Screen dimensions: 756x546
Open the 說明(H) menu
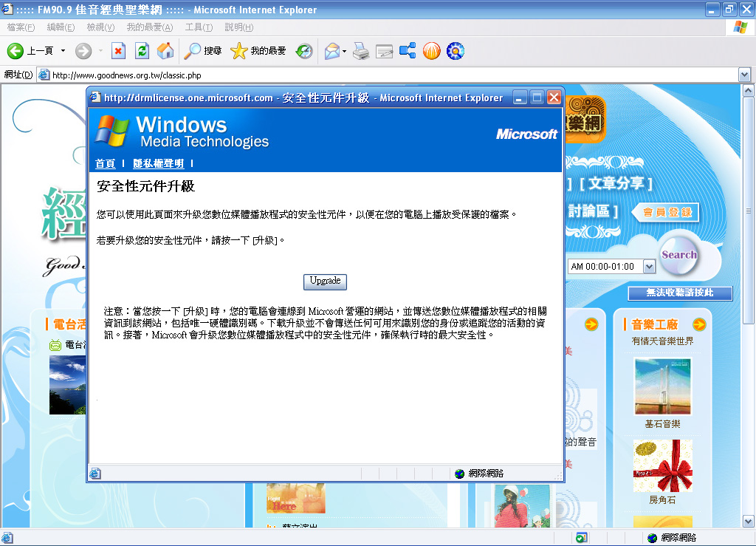tap(238, 27)
